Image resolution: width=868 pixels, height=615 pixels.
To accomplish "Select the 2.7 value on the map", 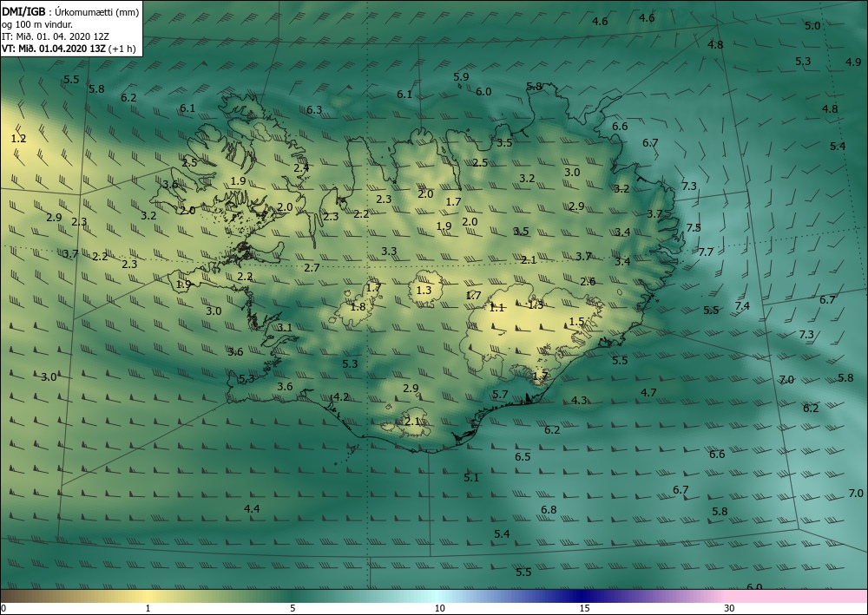I will (312, 267).
